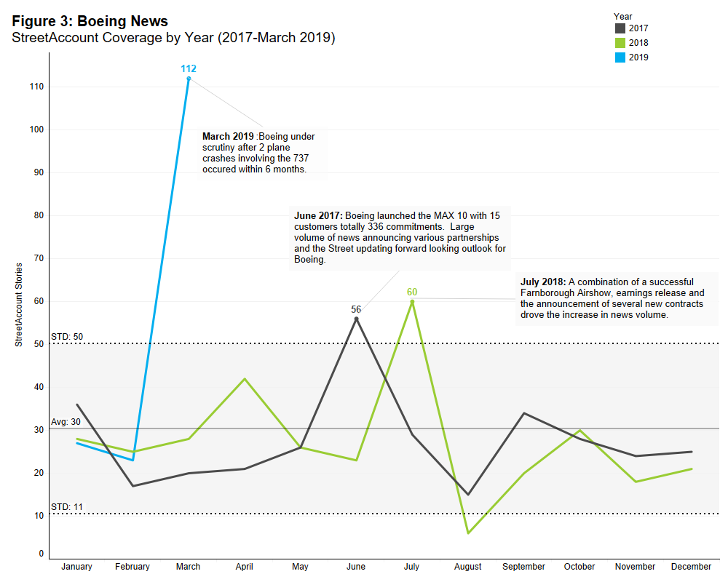Click the December x-axis label
Viewport: 728px width, 582px height.
(691, 567)
